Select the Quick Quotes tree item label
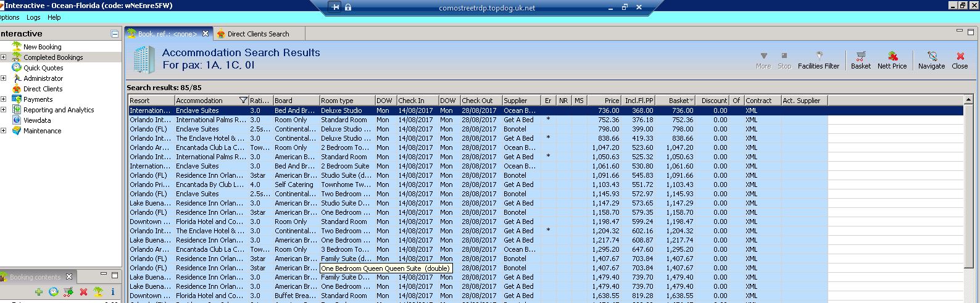The image size is (980, 303). click(x=43, y=68)
